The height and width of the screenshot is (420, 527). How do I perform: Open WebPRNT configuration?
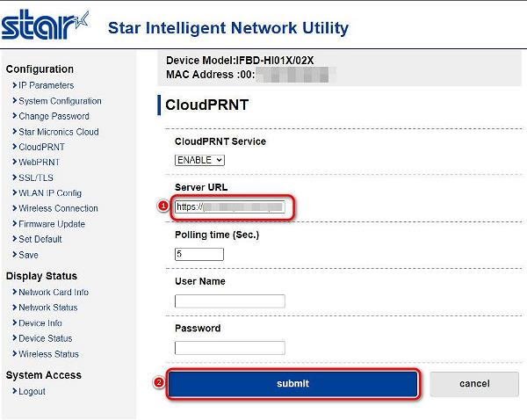(x=39, y=162)
